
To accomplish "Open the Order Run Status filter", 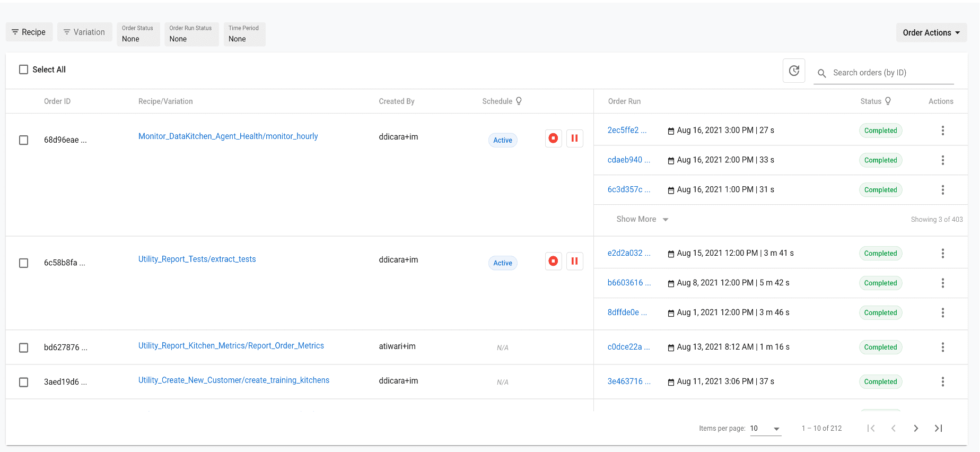I will (x=191, y=34).
